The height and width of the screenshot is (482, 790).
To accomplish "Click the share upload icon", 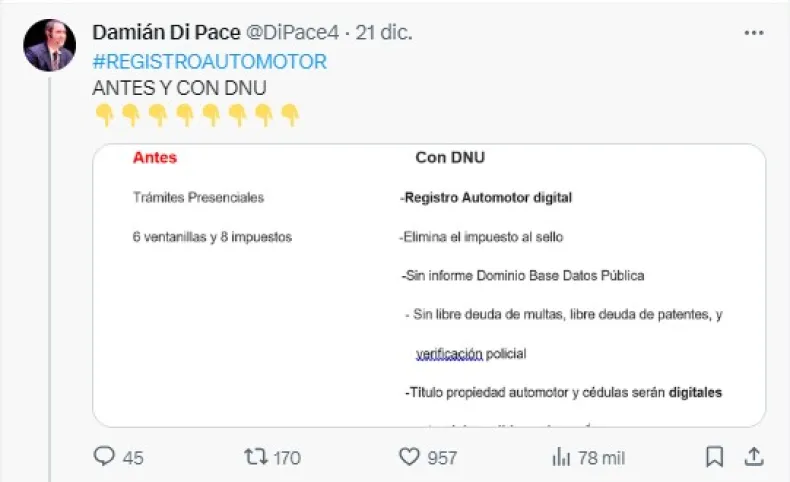I will 753,457.
